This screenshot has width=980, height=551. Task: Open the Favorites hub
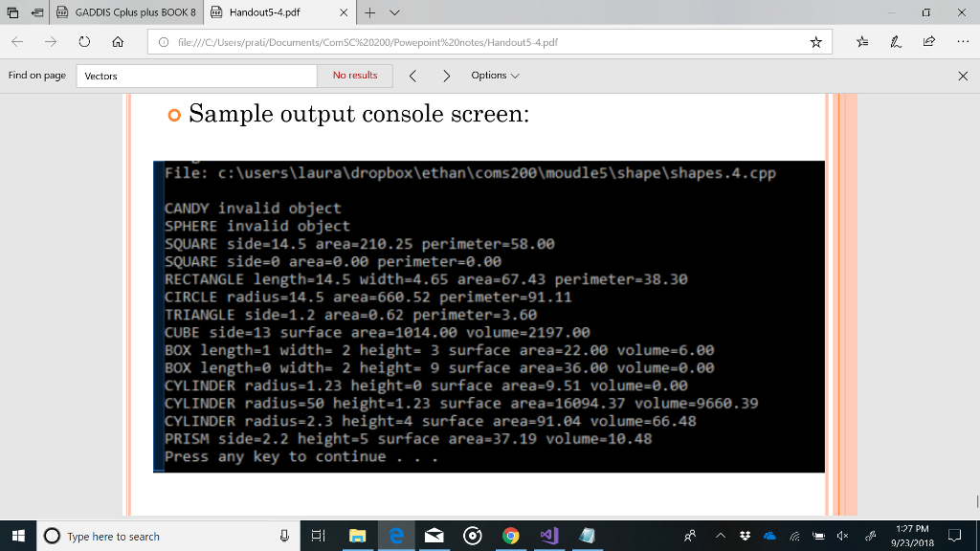(x=862, y=42)
